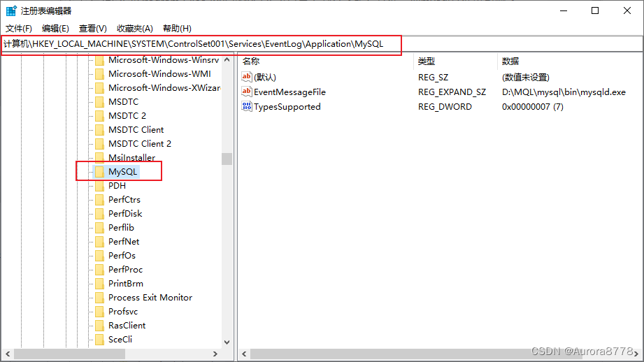Click the folder icon for MSDTC Client 2
644x362 pixels.
pyautogui.click(x=99, y=144)
